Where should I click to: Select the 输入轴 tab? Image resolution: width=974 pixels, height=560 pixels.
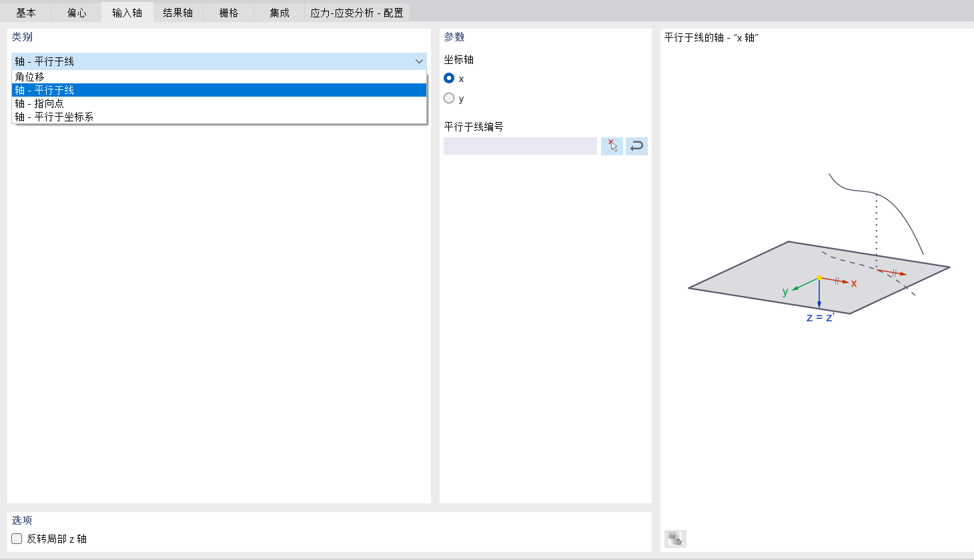[x=127, y=11]
